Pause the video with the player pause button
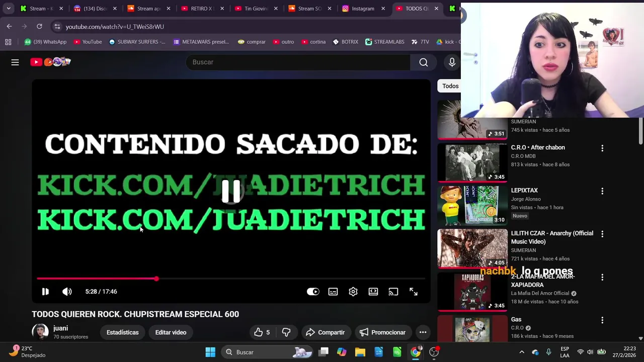Image resolution: width=644 pixels, height=362 pixels. click(x=45, y=292)
